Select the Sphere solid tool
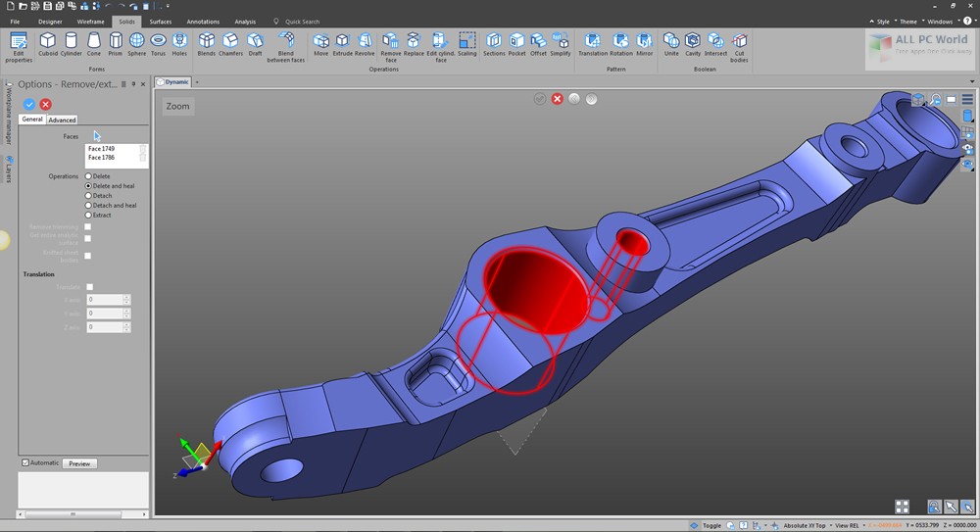The width and height of the screenshot is (980, 532). click(x=136, y=44)
